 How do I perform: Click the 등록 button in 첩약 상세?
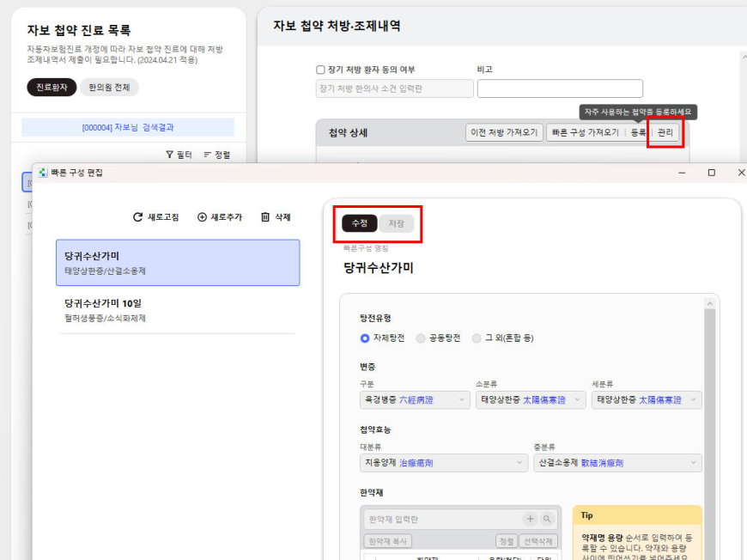pos(638,132)
